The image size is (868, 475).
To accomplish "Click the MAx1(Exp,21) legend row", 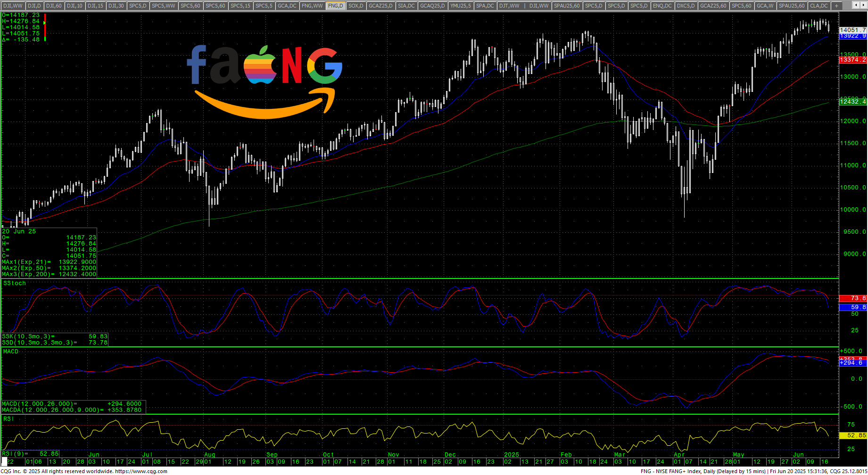I will tap(49, 262).
